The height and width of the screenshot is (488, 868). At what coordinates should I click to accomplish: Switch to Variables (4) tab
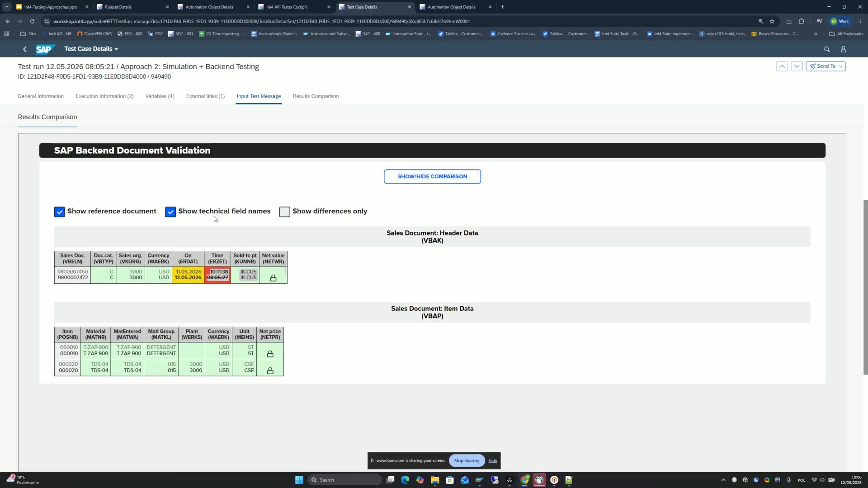click(x=160, y=96)
